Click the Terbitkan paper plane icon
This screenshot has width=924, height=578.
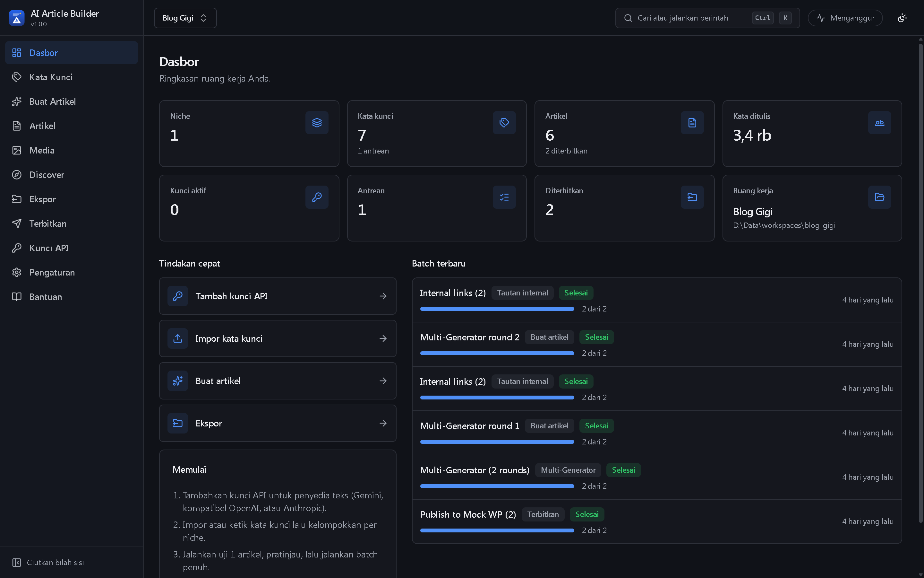16,223
